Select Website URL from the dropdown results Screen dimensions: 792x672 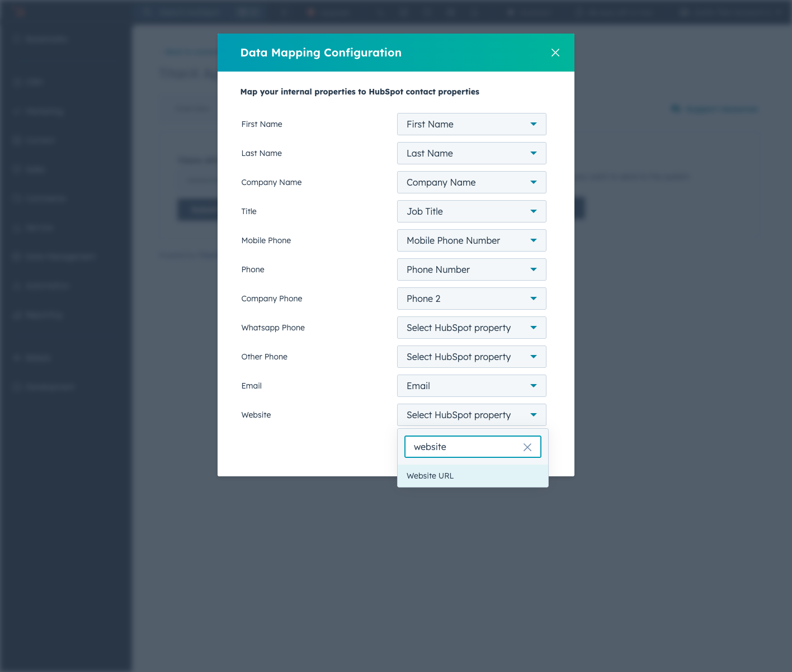point(473,476)
